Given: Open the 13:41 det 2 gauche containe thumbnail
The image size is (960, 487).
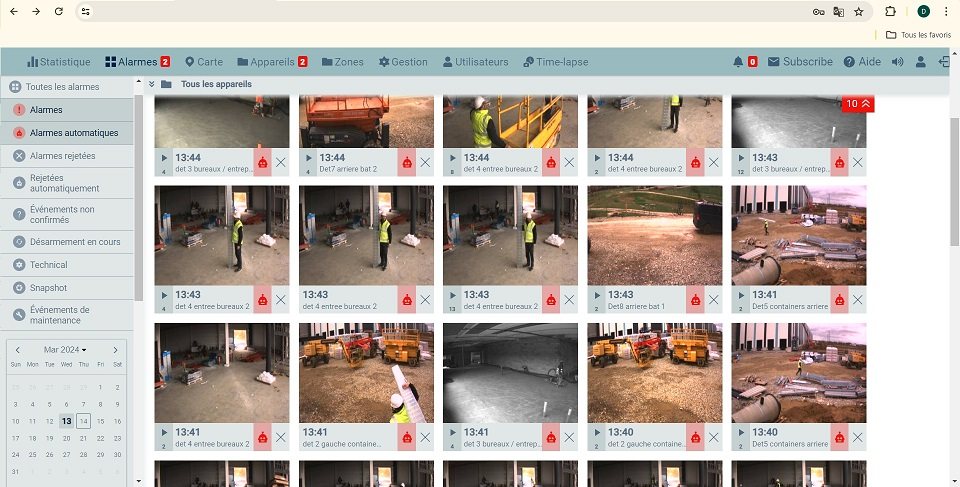Looking at the screenshot, I should pyautogui.click(x=366, y=373).
